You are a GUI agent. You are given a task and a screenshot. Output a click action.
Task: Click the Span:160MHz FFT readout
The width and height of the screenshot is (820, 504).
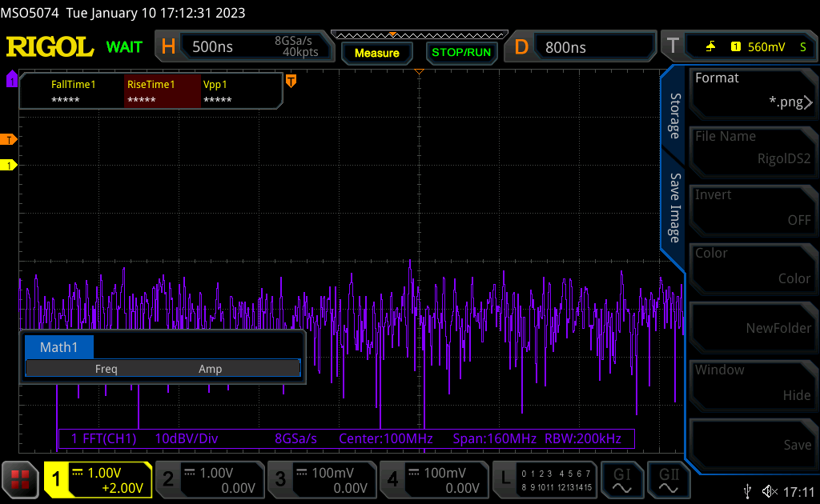494,438
